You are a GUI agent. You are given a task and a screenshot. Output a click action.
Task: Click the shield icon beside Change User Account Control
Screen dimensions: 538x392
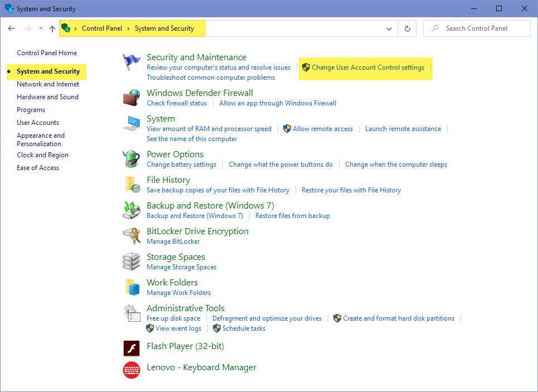(x=306, y=67)
